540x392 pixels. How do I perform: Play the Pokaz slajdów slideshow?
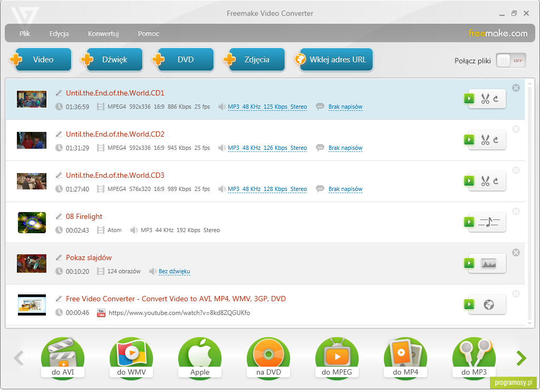click(x=469, y=263)
